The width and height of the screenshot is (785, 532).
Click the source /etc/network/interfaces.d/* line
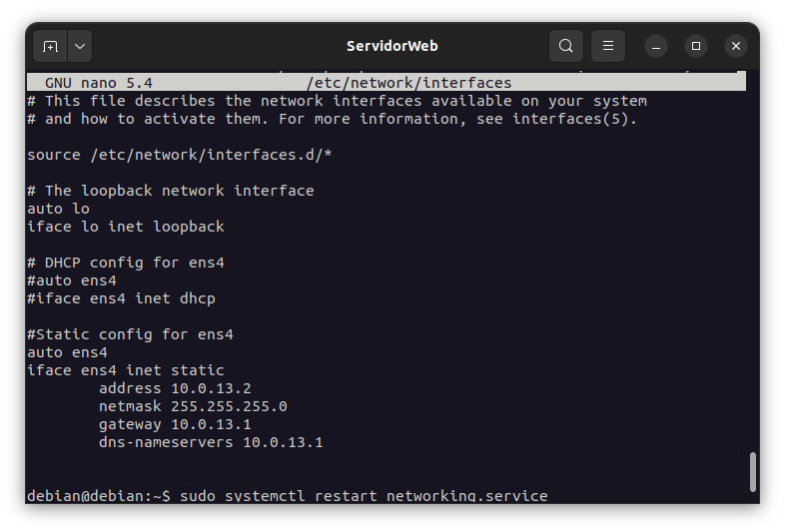(x=179, y=155)
